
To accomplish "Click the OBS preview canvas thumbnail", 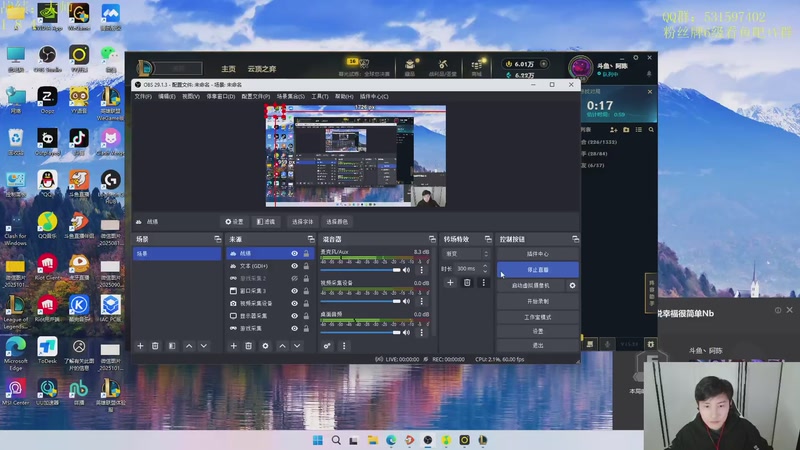I will click(x=356, y=156).
